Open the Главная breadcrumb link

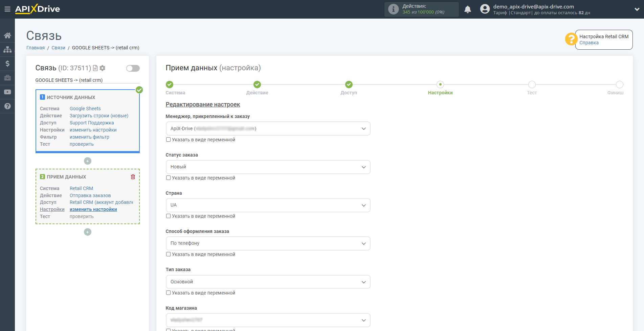pyautogui.click(x=36, y=48)
